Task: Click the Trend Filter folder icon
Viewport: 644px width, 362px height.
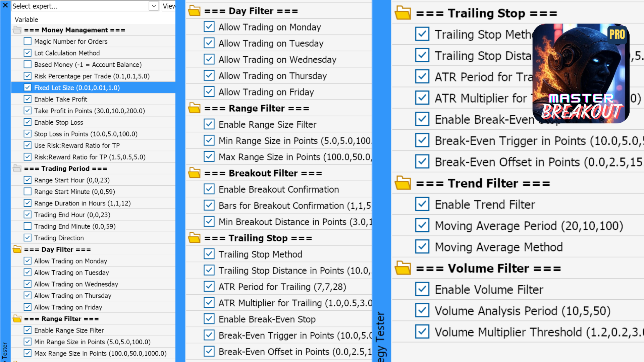Action: pos(402,183)
